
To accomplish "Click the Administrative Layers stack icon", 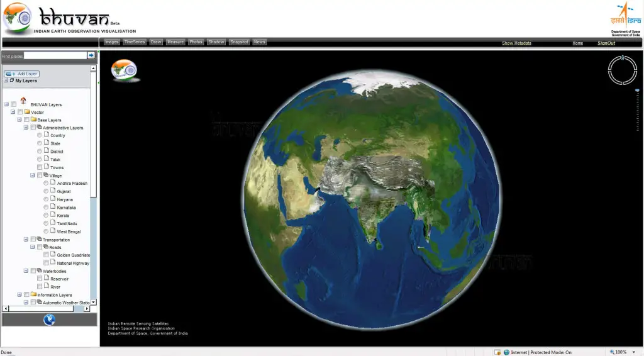I will (40, 127).
